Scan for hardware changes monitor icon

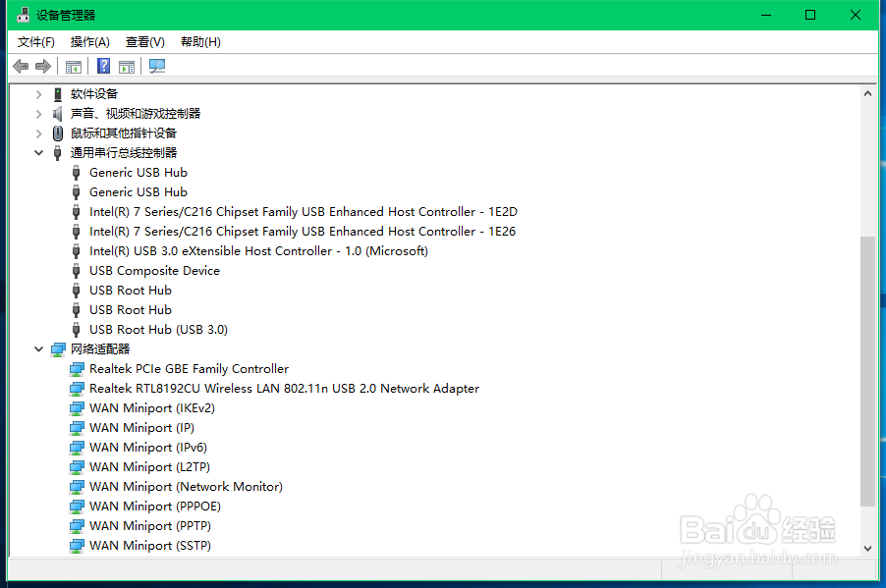pyautogui.click(x=157, y=66)
